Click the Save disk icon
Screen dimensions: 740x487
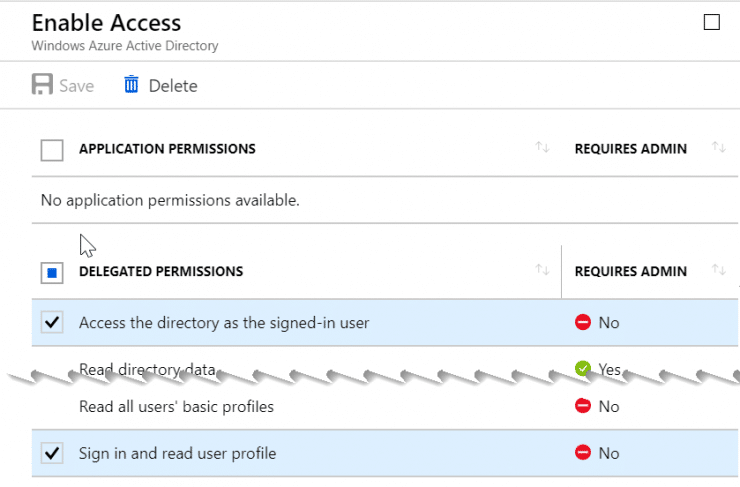[x=42, y=85]
